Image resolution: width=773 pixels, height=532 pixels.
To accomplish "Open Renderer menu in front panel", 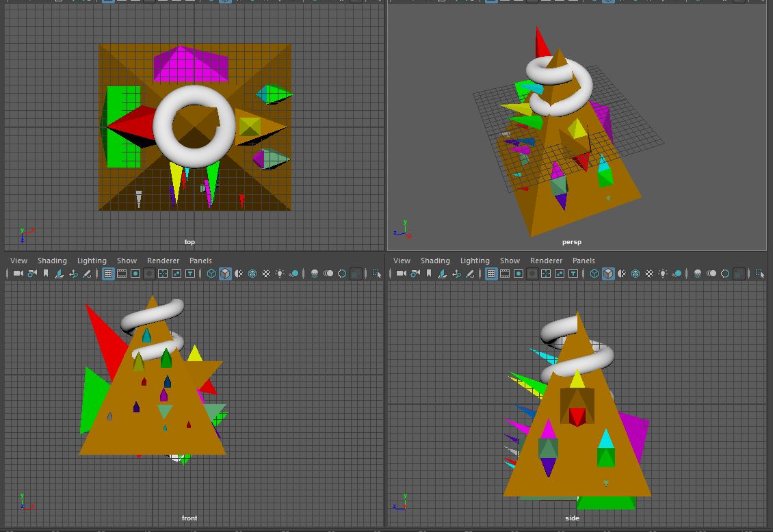I will tap(163, 261).
